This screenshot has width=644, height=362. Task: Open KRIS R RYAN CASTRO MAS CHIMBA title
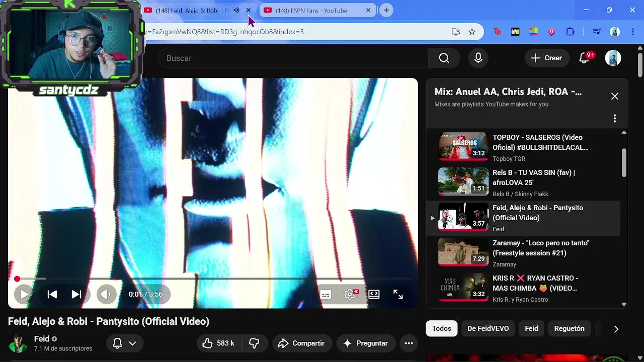(x=535, y=283)
